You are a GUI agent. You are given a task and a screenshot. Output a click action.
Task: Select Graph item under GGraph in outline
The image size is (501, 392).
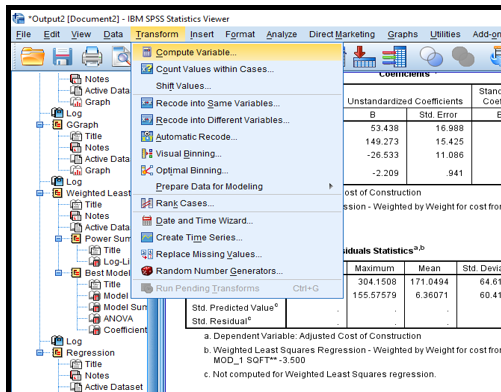[97, 170]
